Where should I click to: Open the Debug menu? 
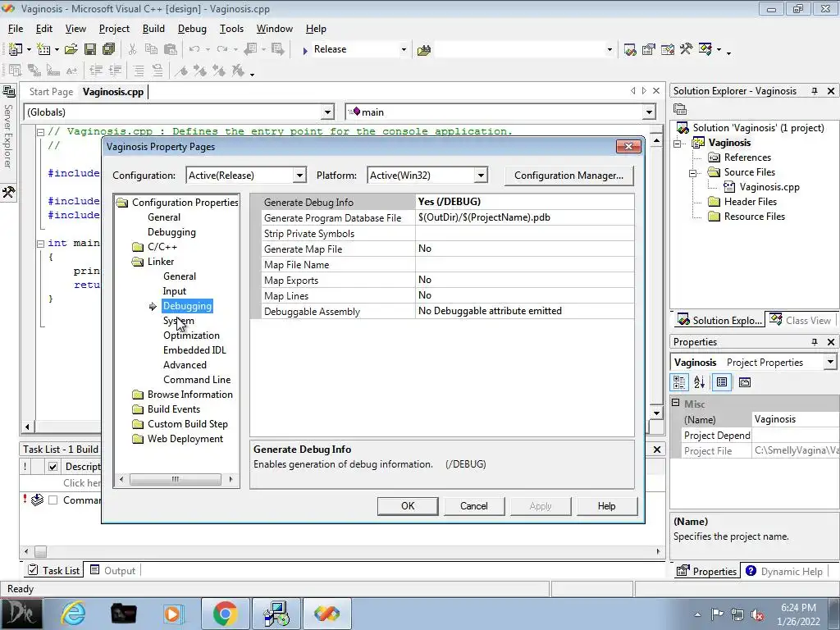click(192, 29)
